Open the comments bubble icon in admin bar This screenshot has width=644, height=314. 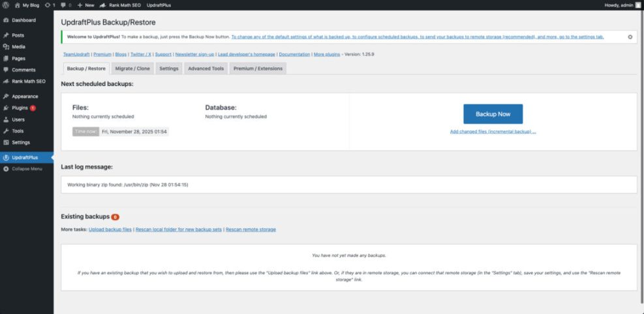click(63, 5)
